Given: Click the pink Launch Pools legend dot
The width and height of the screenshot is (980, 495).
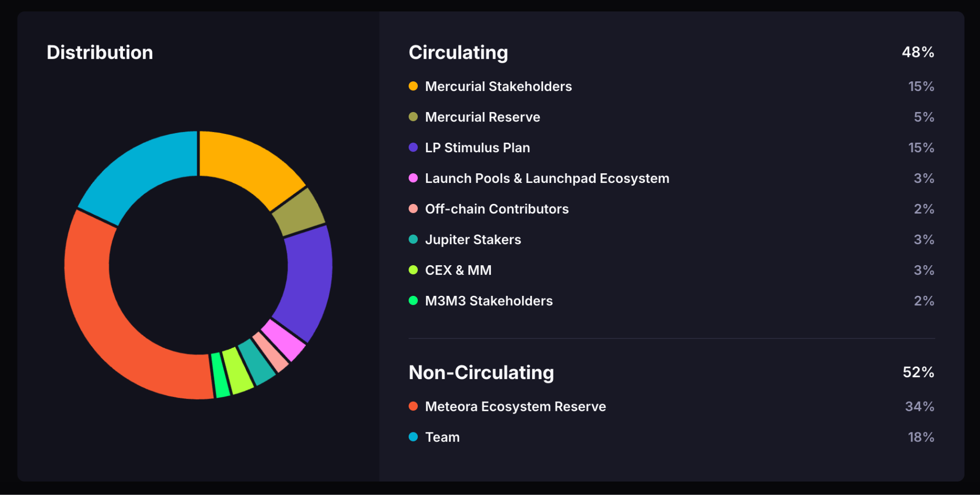Looking at the screenshot, I should coord(413,178).
